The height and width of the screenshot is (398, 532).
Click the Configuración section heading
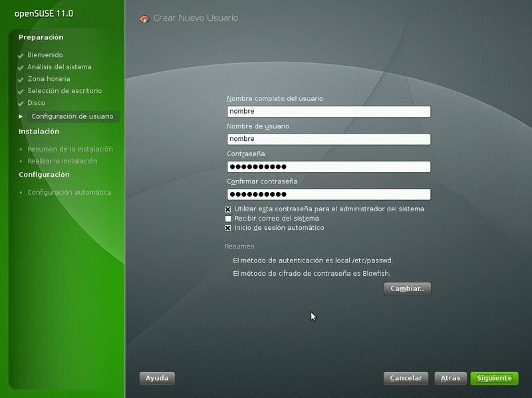pyautogui.click(x=44, y=175)
